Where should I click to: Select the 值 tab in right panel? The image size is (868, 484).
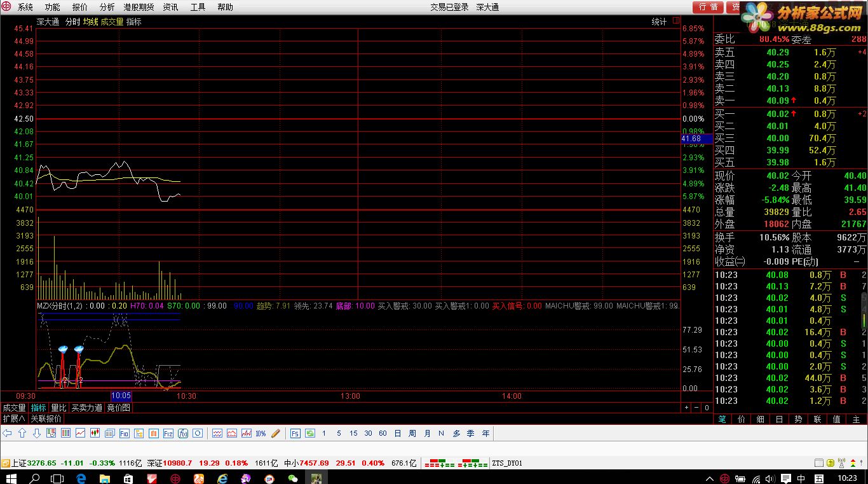[x=836, y=419]
